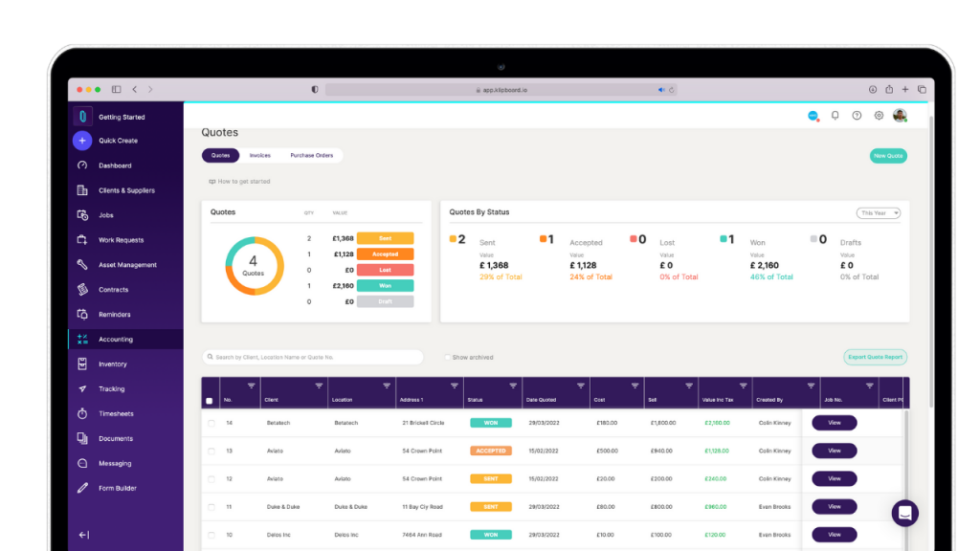This screenshot has width=980, height=551.
Task: Tick the checkbox for quote 13
Action: tap(212, 452)
